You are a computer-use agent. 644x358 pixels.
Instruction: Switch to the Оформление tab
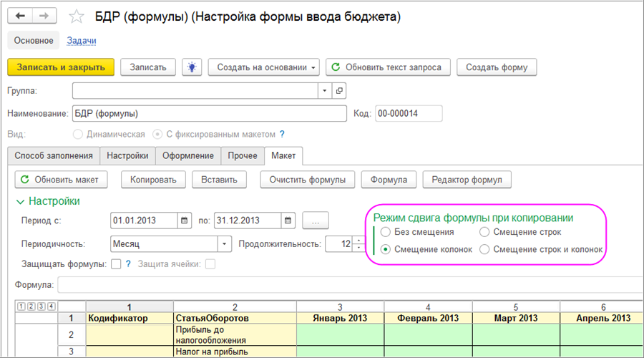click(187, 155)
